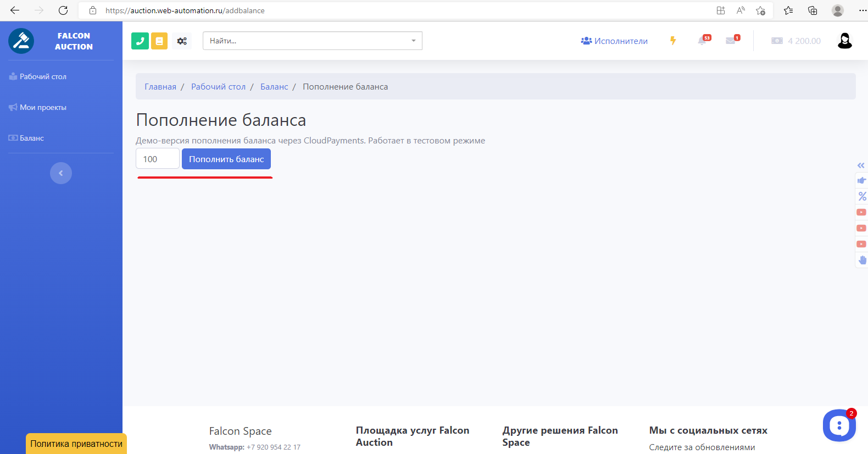
Task: Refresh the page in browser
Action: [63, 10]
